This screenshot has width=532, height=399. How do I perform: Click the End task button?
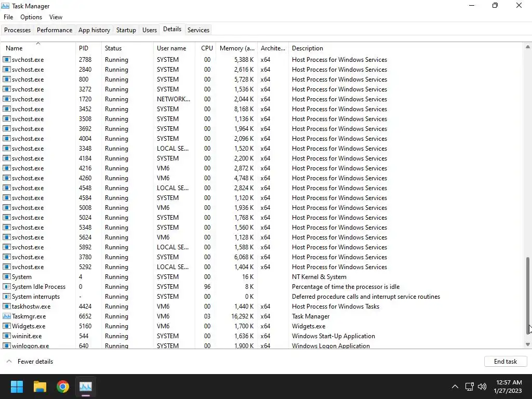point(505,362)
